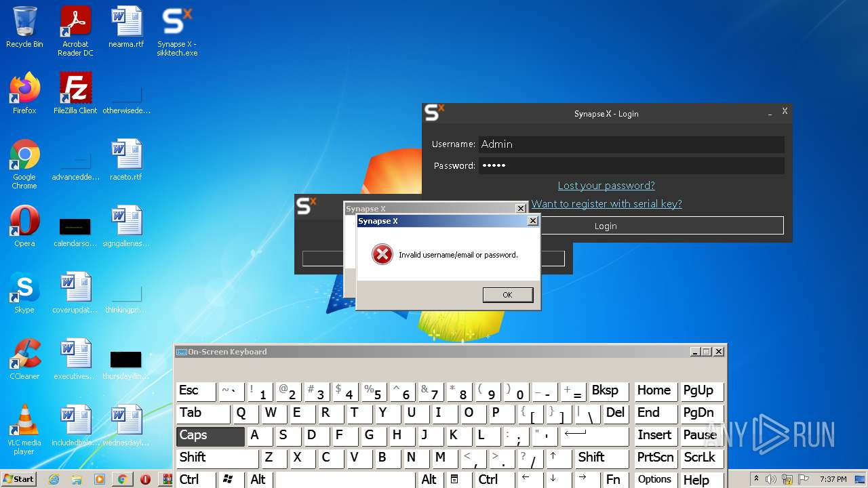Open the signgalleries document icon
This screenshot has width=868, height=488.
(126, 226)
